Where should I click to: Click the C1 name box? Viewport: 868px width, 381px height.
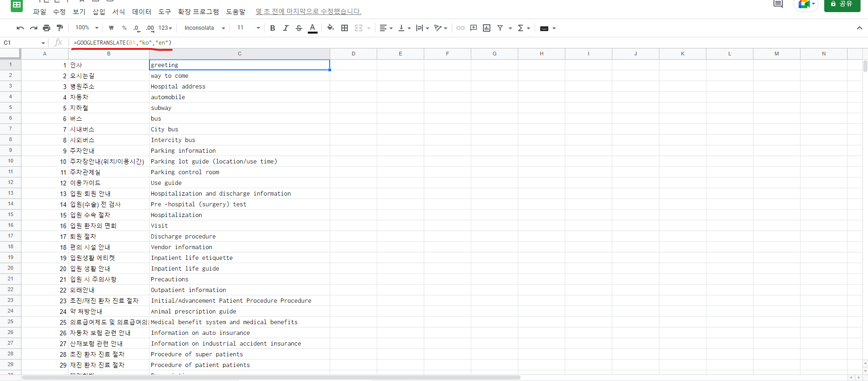coord(24,42)
